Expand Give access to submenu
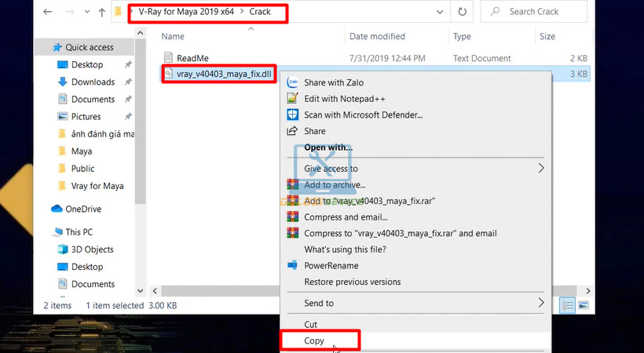 pos(415,169)
